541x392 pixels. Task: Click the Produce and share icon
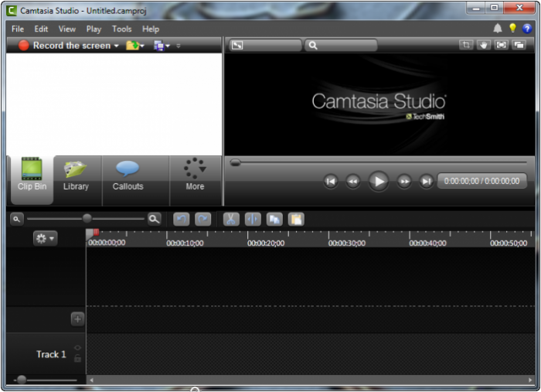tap(158, 46)
